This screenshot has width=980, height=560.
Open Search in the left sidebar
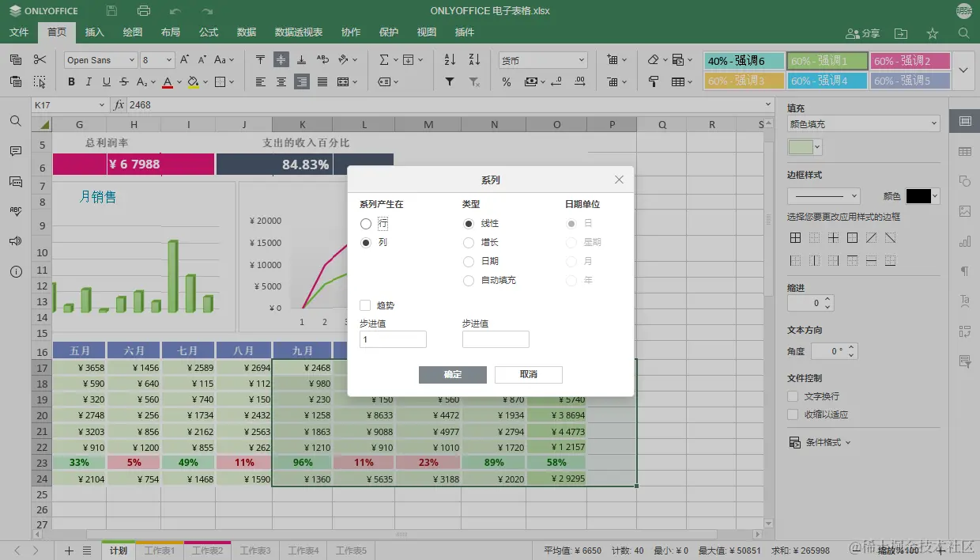pos(16,121)
